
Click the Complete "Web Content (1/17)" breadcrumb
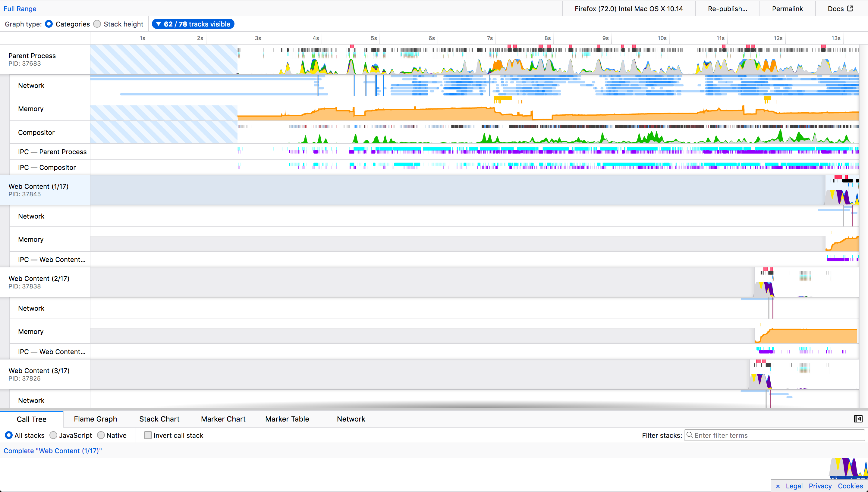(53, 451)
